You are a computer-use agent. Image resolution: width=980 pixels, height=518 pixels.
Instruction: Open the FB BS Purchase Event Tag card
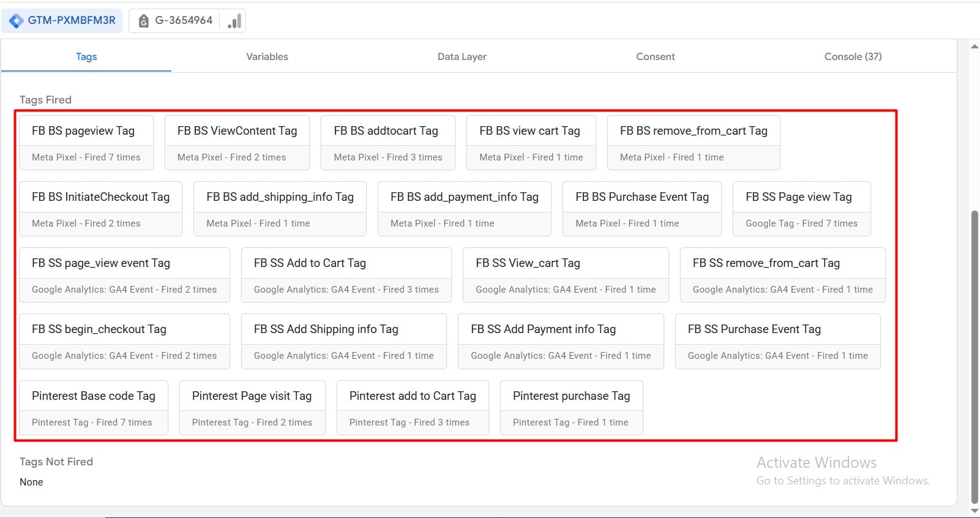642,209
